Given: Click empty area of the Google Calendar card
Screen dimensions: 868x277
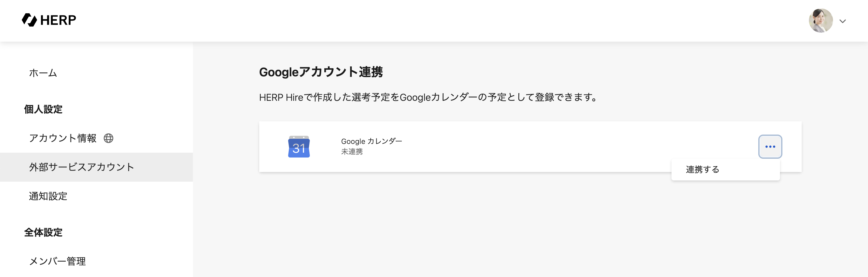Looking at the screenshot, I should click(539, 147).
